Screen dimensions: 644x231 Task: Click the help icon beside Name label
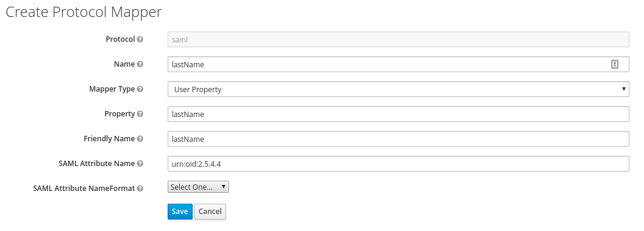tap(140, 64)
